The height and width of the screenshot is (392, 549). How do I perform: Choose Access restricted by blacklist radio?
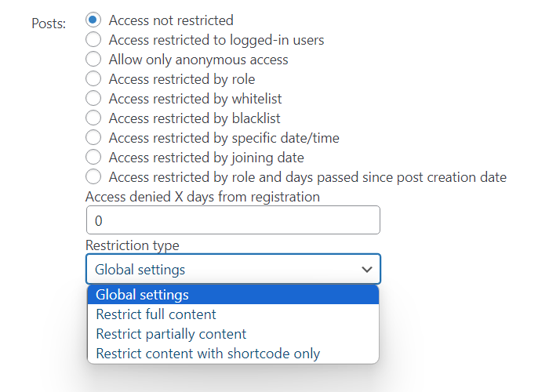coord(93,118)
